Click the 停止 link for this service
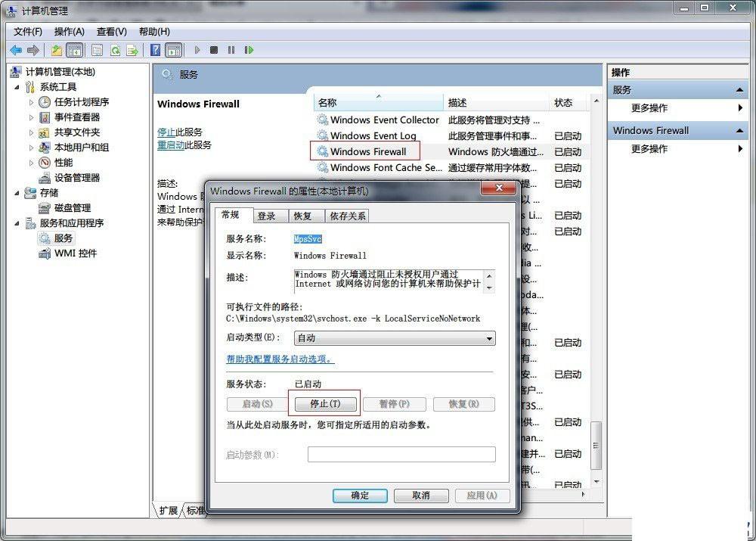 tap(166, 132)
